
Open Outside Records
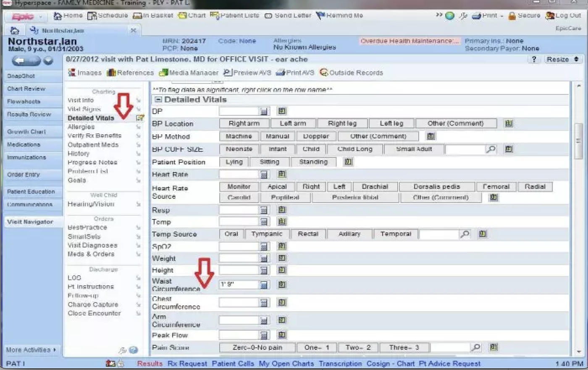click(x=351, y=73)
